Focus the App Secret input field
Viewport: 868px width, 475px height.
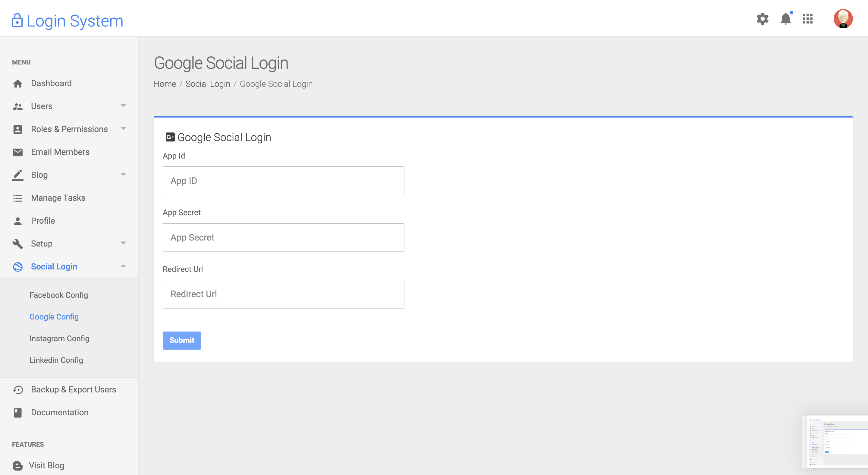pos(283,237)
